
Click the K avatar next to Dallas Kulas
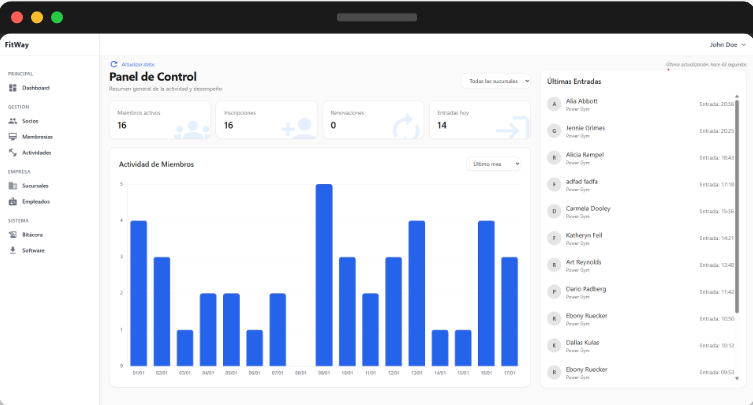[554, 345]
